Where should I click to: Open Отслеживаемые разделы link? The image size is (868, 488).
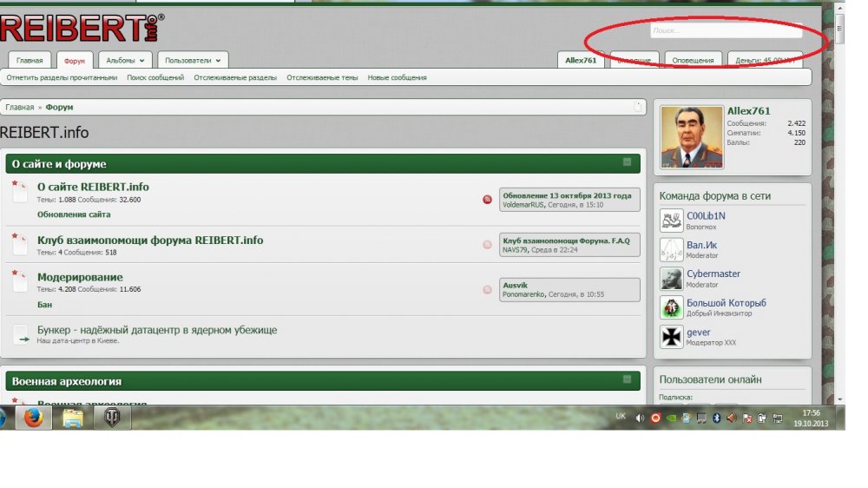235,77
